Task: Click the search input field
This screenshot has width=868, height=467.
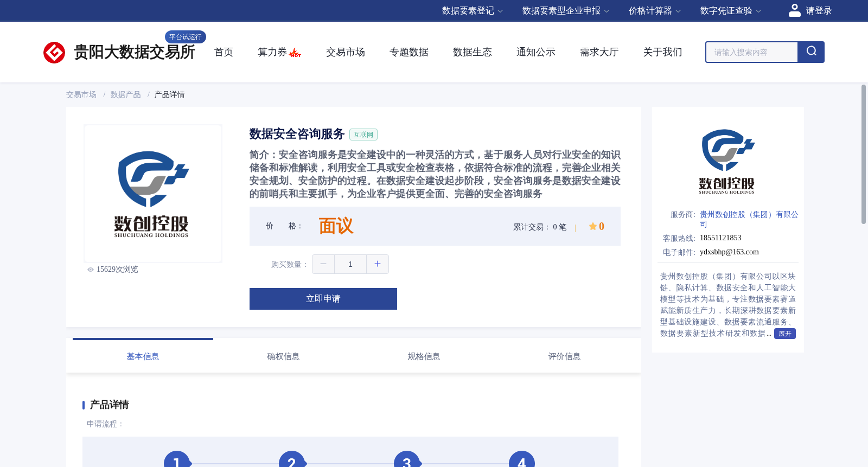Action: [x=752, y=52]
